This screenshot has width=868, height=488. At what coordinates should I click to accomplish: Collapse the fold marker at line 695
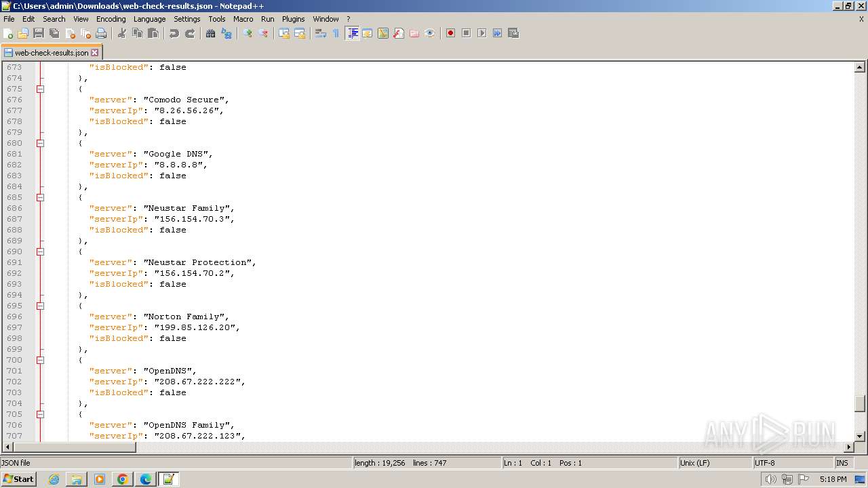click(41, 306)
